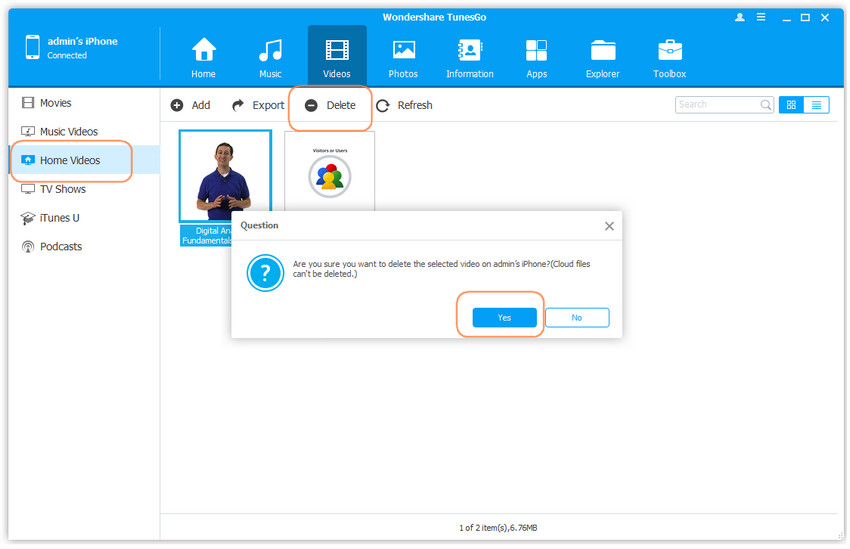The image size is (850, 549).
Task: Open the Toolbox section
Action: tap(669, 57)
